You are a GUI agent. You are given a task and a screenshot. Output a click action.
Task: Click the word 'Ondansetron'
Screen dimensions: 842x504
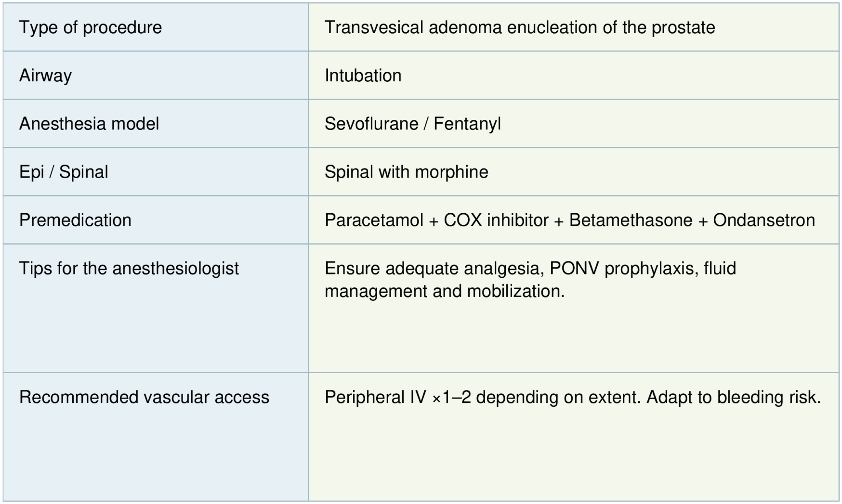[764, 220]
